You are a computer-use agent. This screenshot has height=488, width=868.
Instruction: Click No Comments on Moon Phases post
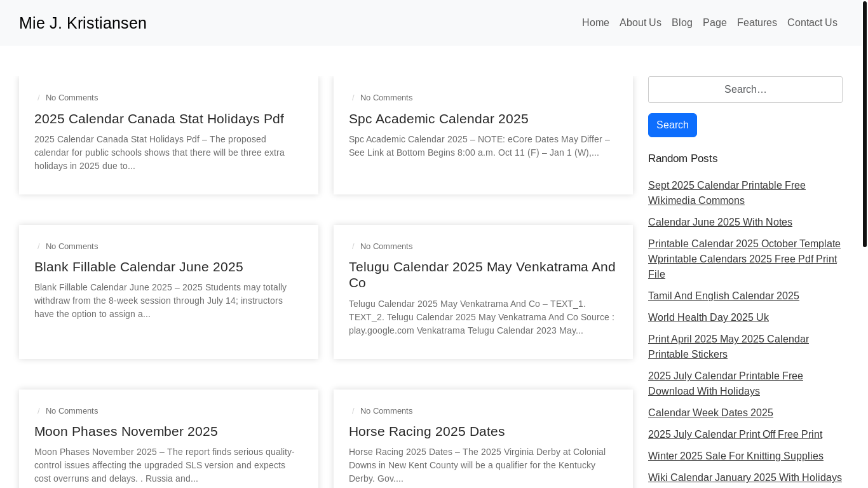[x=72, y=411]
